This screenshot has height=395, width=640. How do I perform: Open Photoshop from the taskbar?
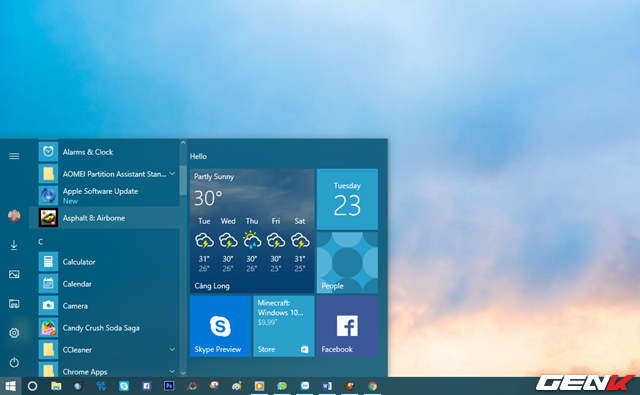(169, 386)
